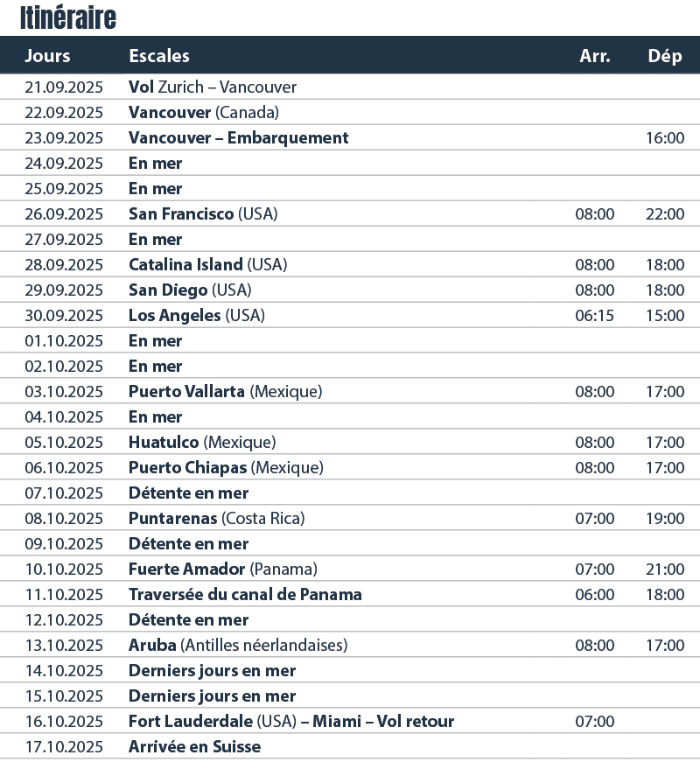Click the Puntarenas (Costa Rica) stop
700x762 pixels.
[x=217, y=518]
